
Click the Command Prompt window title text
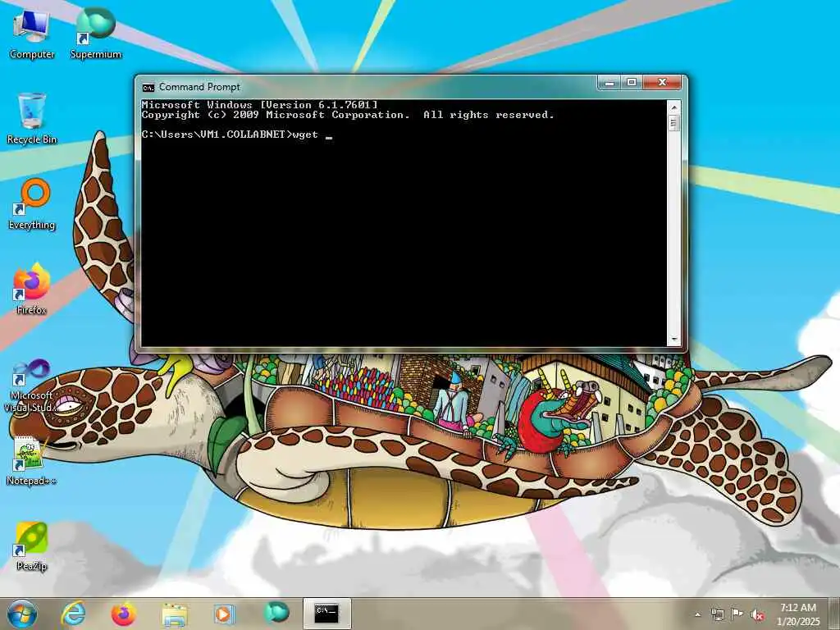coord(199,87)
